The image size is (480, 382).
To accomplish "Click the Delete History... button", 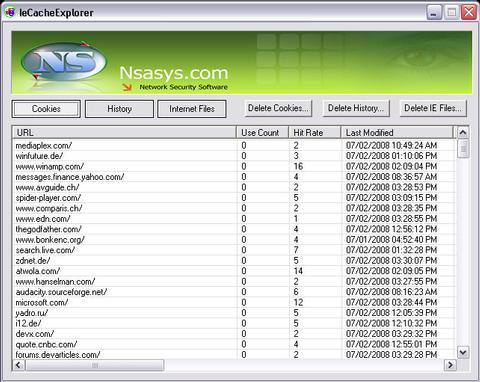I will pos(356,108).
